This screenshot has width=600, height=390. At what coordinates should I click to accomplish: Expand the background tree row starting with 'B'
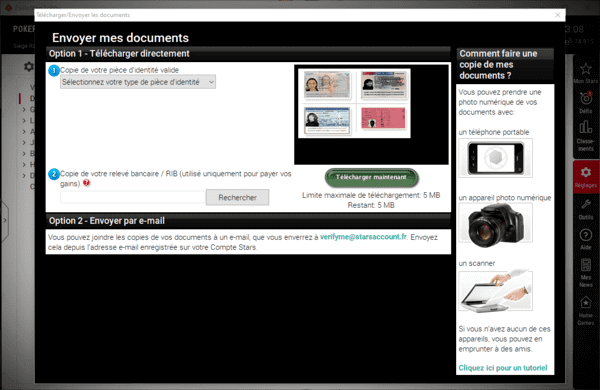coord(24,153)
